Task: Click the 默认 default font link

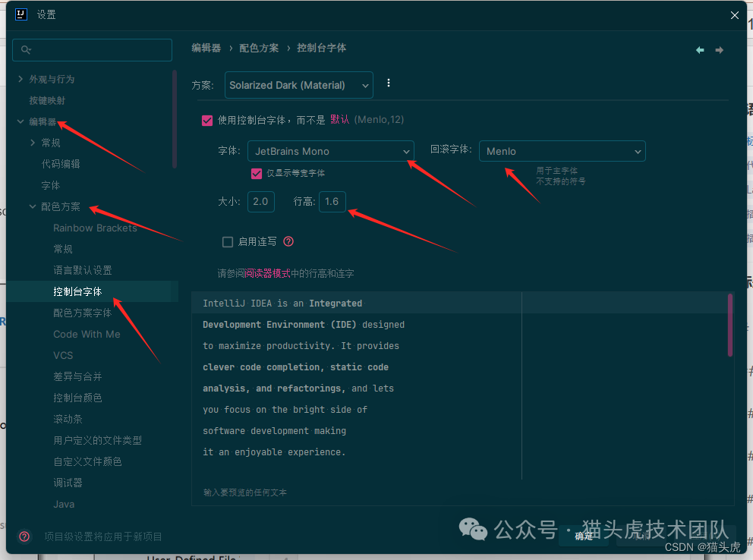Action: pos(339,119)
